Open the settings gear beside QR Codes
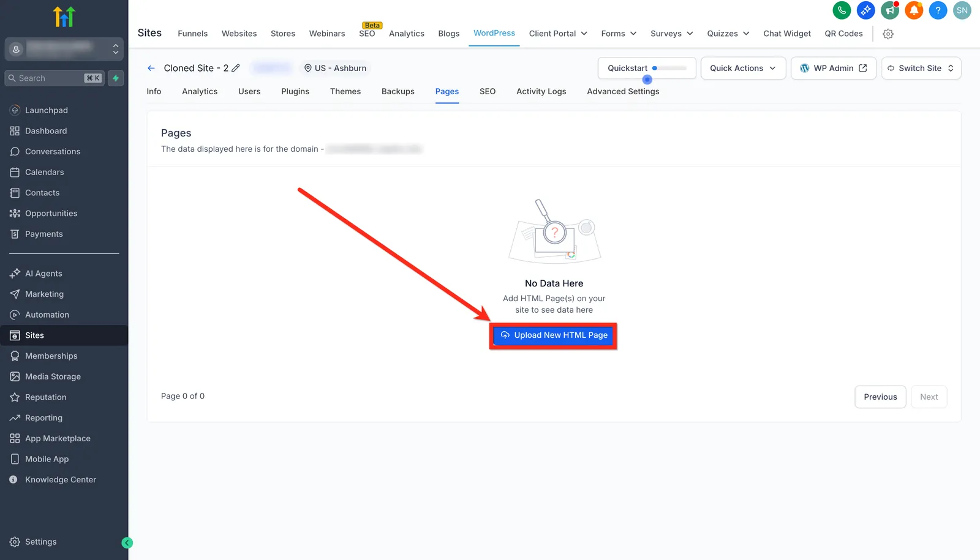 [x=888, y=34]
